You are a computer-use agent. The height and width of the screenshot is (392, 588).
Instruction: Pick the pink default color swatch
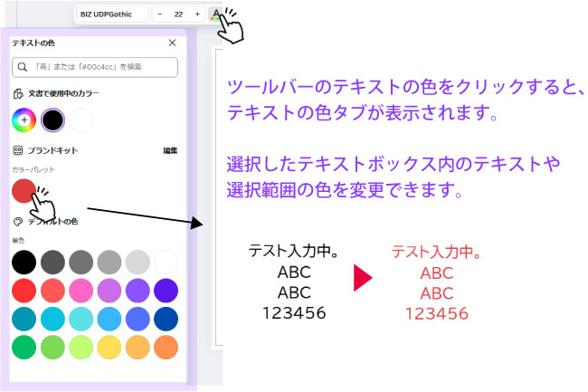coord(82,291)
